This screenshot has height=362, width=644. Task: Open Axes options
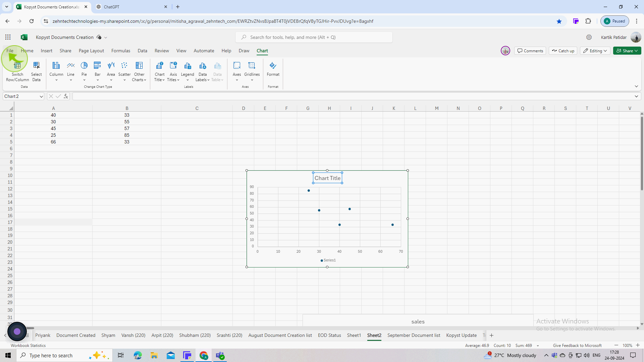tap(237, 71)
